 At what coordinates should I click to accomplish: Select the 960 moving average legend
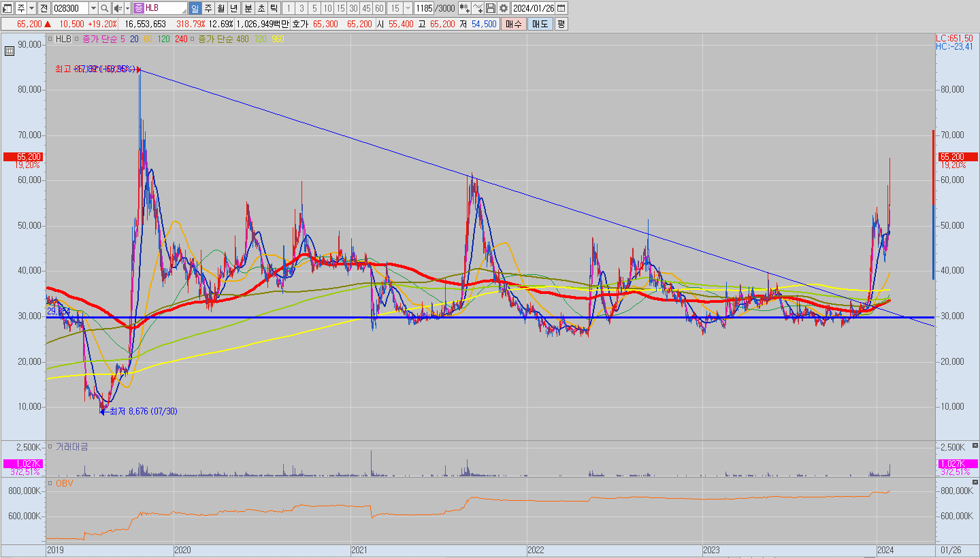coord(278,39)
